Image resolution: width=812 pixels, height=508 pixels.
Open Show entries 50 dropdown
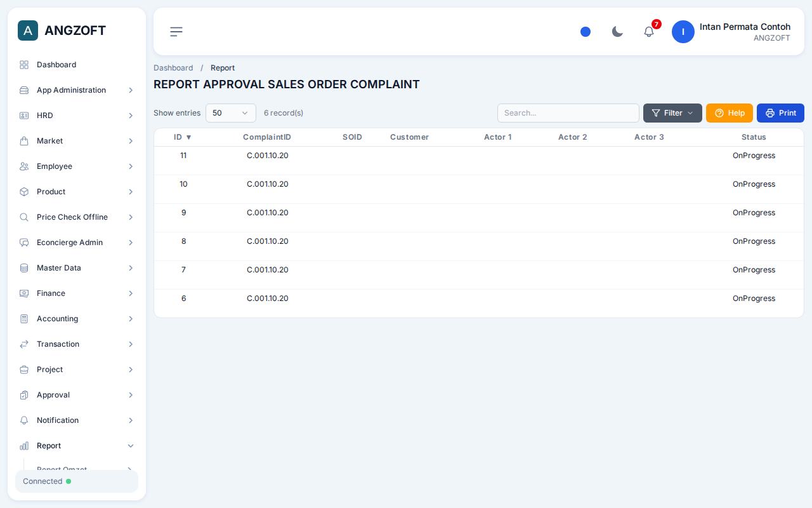point(231,113)
